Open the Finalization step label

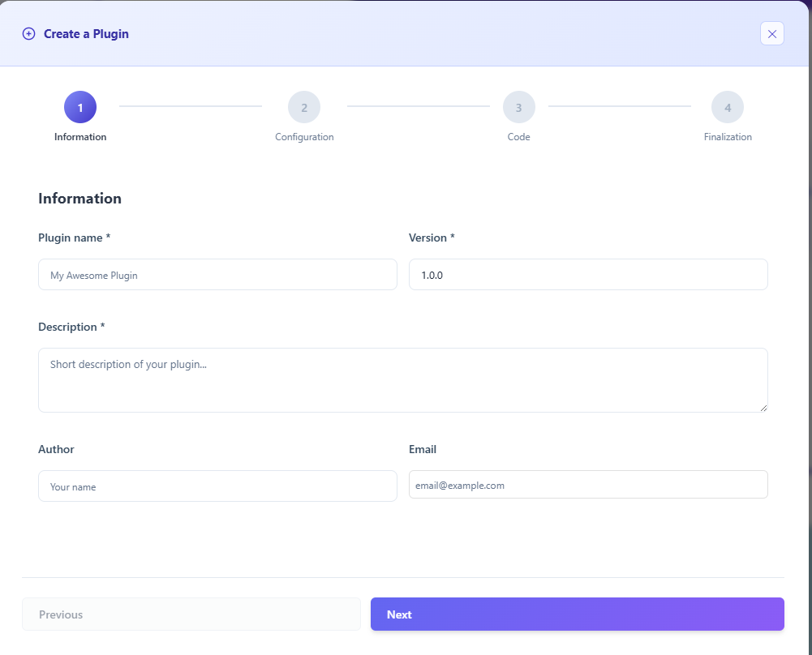click(727, 136)
